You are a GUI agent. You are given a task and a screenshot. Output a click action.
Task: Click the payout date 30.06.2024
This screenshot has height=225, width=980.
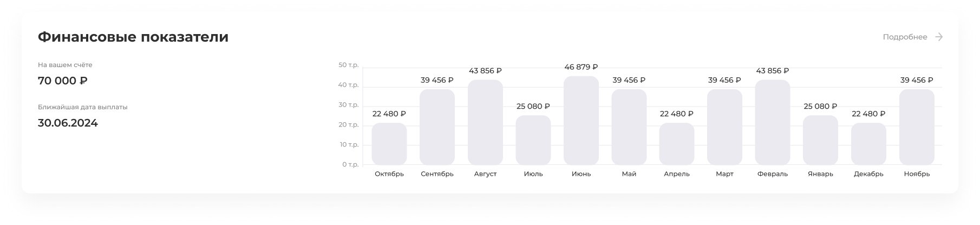[x=68, y=123]
